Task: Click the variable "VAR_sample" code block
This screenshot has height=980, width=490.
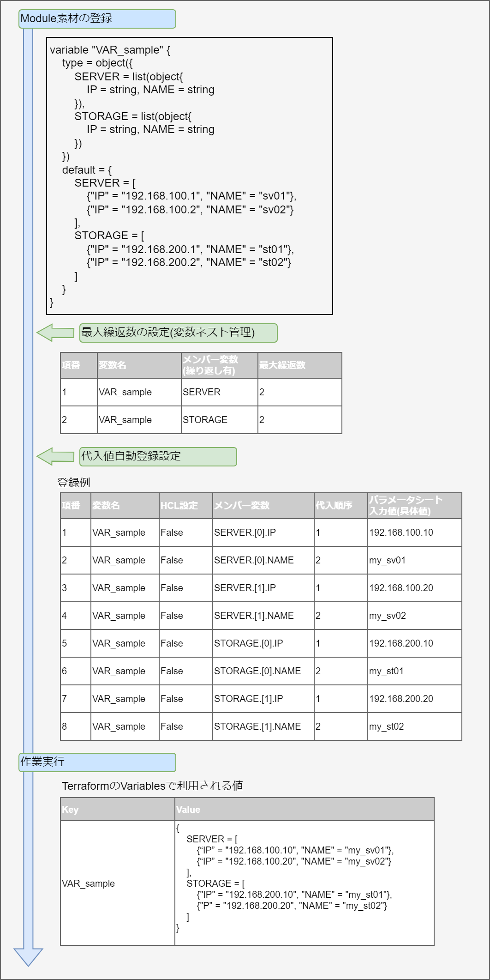Action: [189, 175]
